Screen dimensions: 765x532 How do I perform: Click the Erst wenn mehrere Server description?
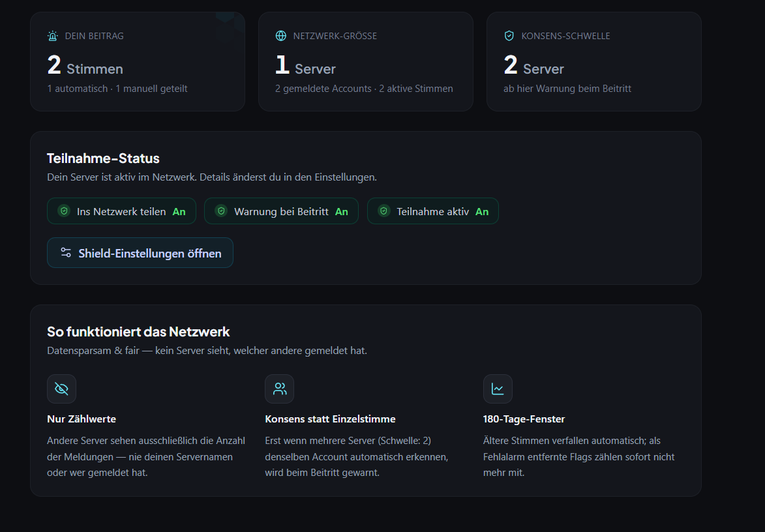(x=357, y=456)
